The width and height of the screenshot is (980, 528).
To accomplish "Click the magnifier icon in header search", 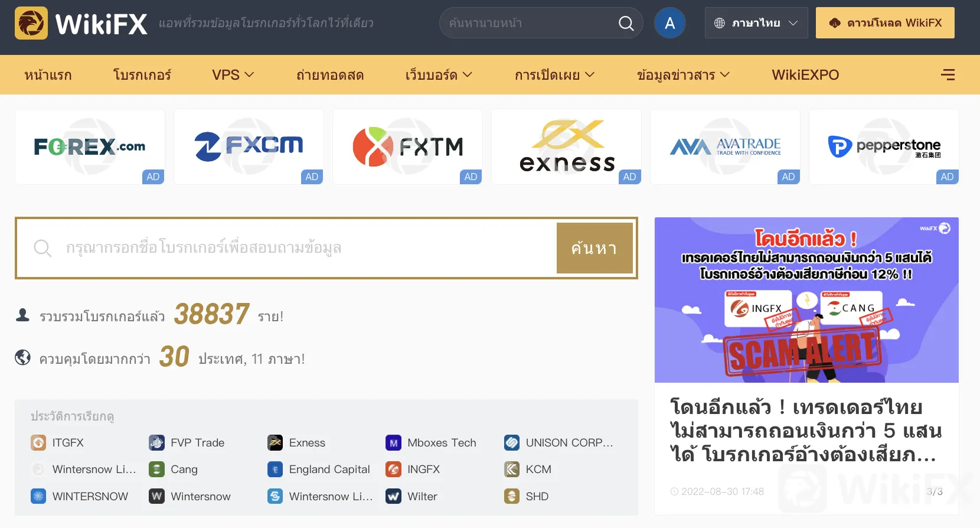I will click(x=626, y=23).
